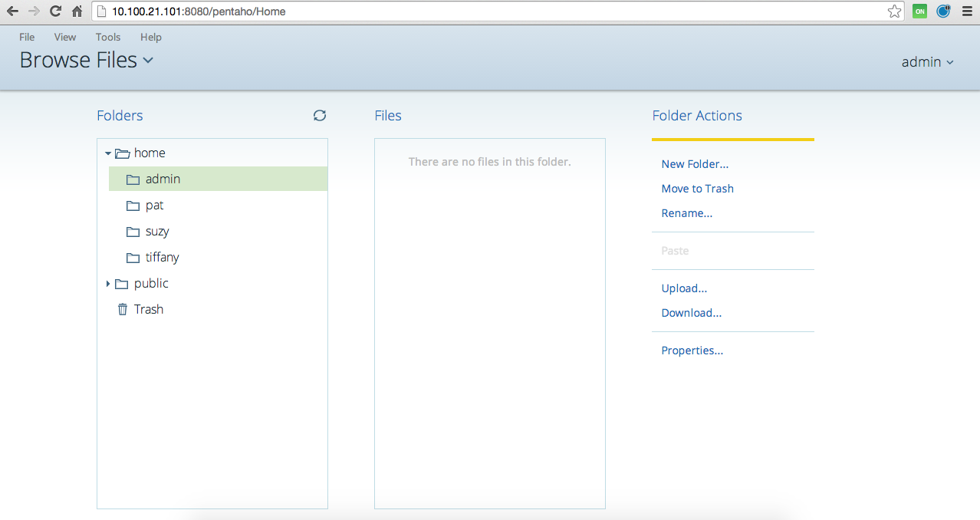The width and height of the screenshot is (980, 520).
Task: Click the browser forward arrow
Action: pos(34,12)
